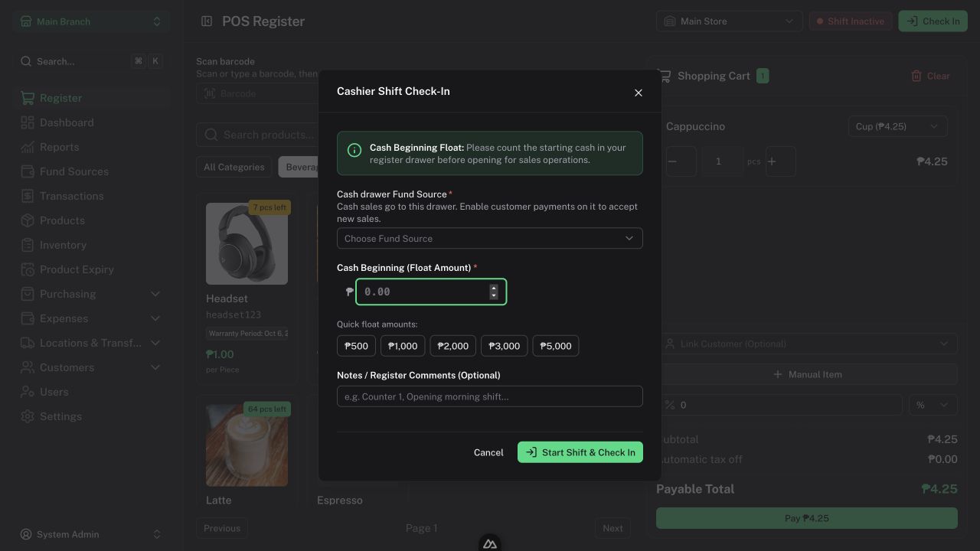The width and height of the screenshot is (980, 551).
Task: Click the Shift Inactive status badge
Action: 851,21
